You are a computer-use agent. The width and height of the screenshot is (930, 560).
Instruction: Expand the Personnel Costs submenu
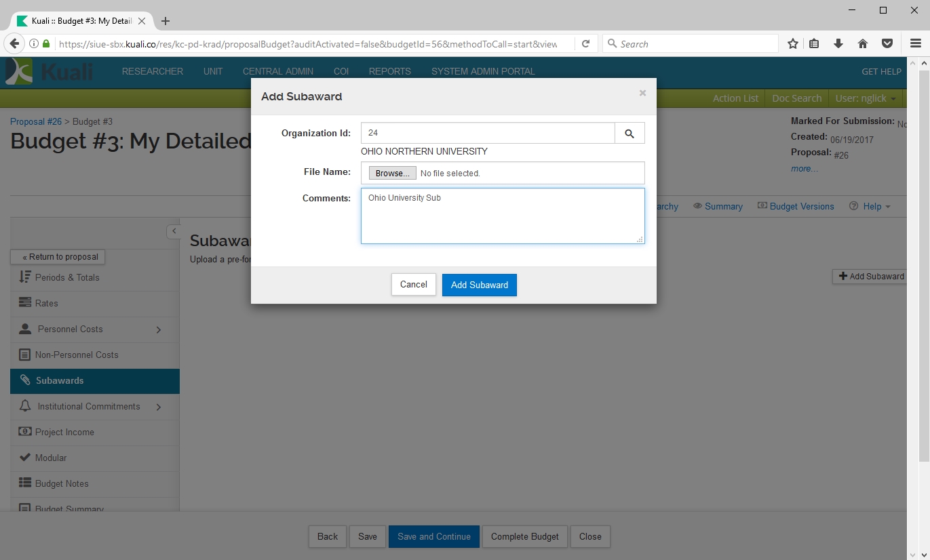point(159,329)
